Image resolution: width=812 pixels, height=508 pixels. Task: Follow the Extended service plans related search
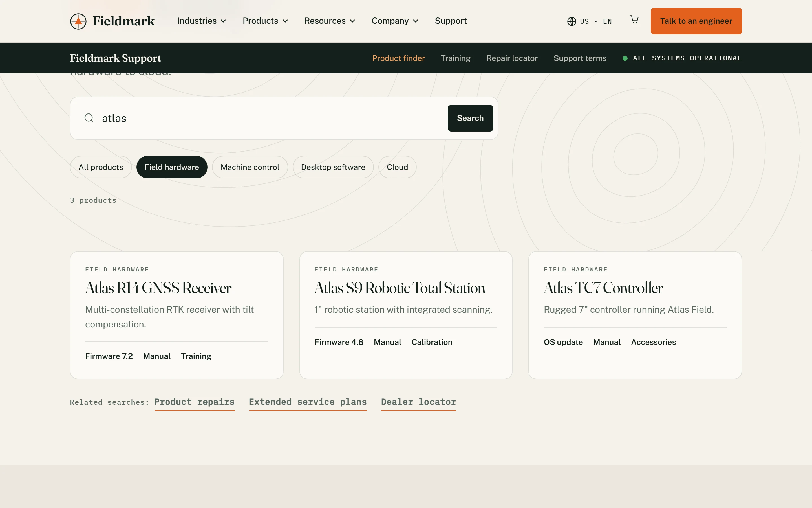pos(308,402)
